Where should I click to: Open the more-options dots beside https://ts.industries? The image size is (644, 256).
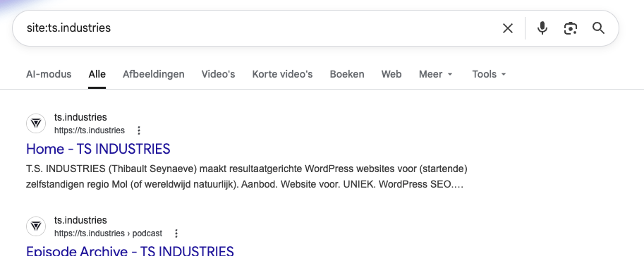139,130
